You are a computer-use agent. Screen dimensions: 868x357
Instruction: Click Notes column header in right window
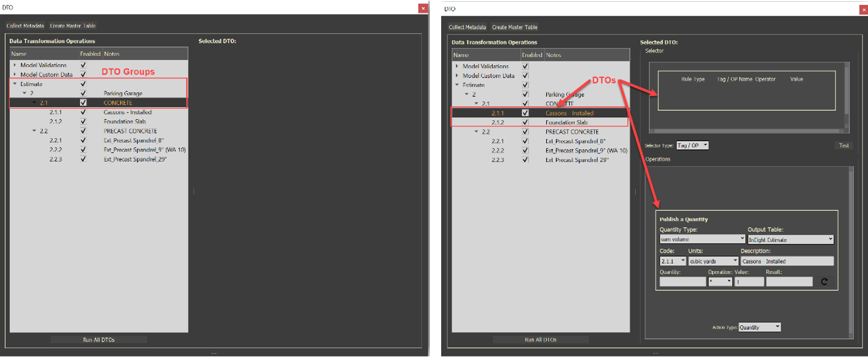[587, 55]
